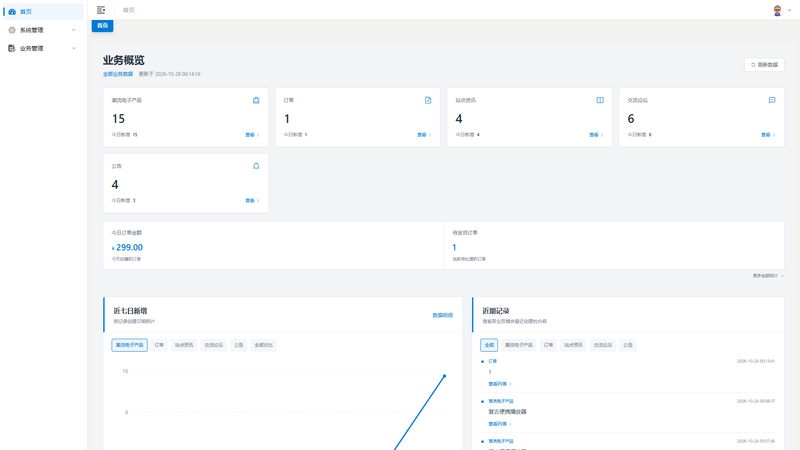Image resolution: width=800 pixels, height=450 pixels.
Task: Select 交流论坛 filter in 近期记录
Action: 603,345
